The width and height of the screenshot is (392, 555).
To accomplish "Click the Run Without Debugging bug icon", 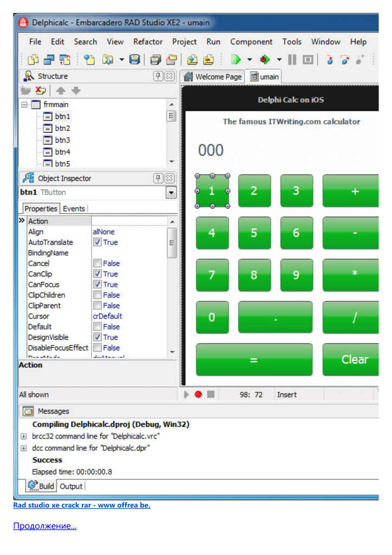I will (x=264, y=59).
